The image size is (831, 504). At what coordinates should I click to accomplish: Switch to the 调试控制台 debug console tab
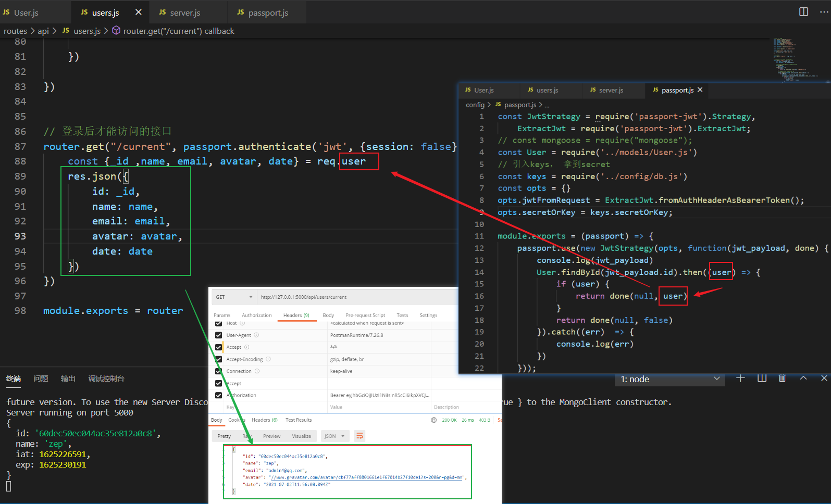pos(106,379)
